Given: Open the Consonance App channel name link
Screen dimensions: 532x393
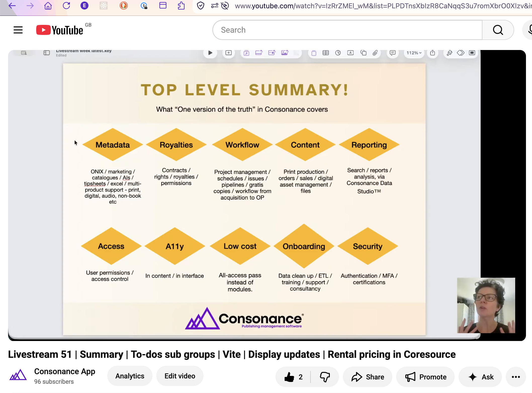Looking at the screenshot, I should point(65,371).
